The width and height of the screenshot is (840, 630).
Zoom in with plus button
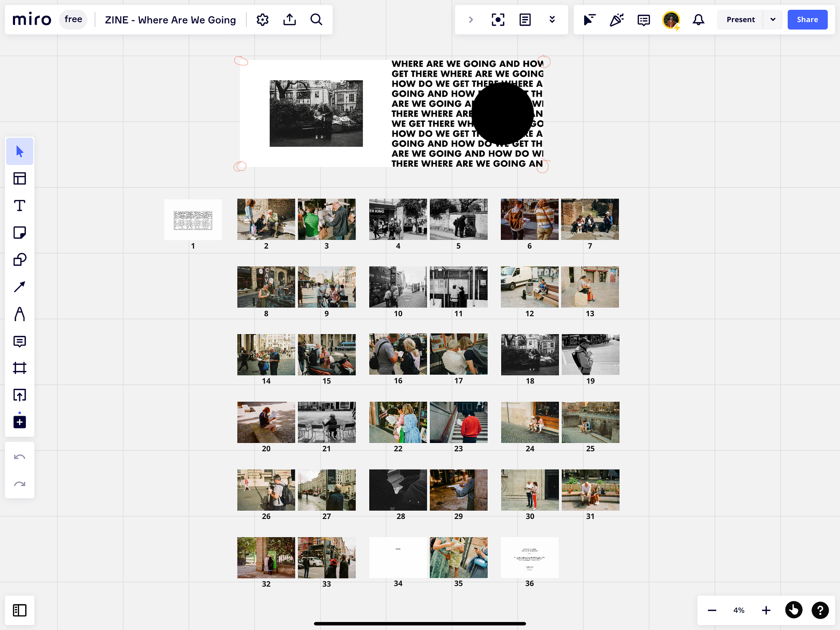click(766, 610)
